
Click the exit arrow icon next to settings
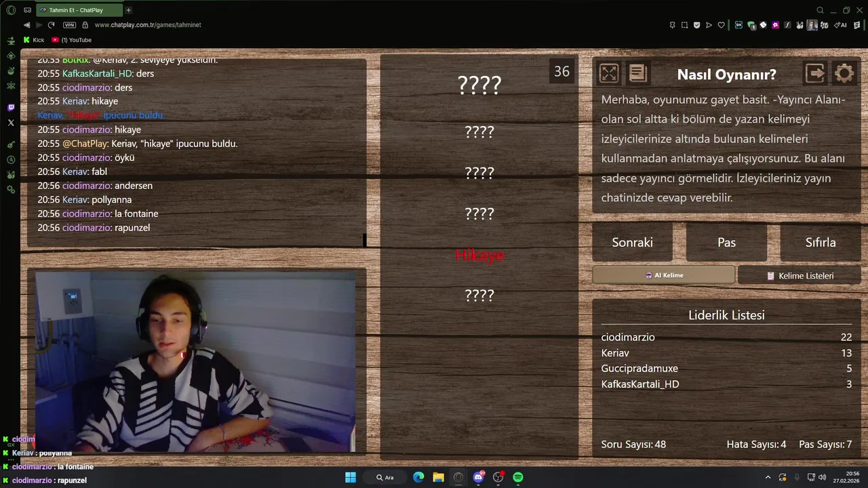point(815,73)
